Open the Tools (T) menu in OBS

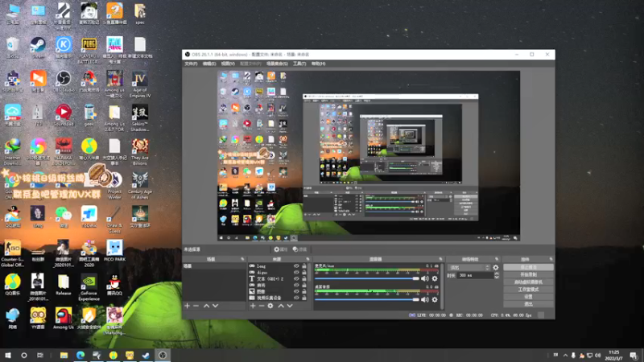click(x=299, y=64)
